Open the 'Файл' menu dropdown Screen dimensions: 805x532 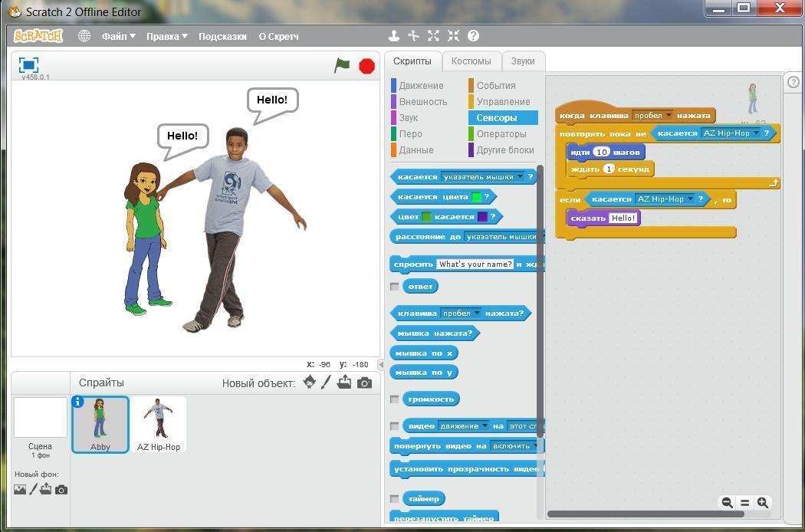tap(119, 37)
